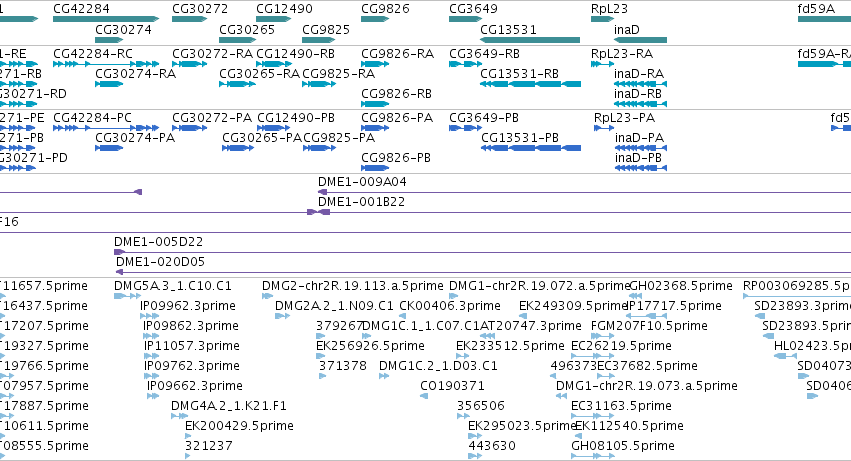Screen dimensions: 851x461
Task: Select transcript CG12490-RB label
Action: click(296, 54)
